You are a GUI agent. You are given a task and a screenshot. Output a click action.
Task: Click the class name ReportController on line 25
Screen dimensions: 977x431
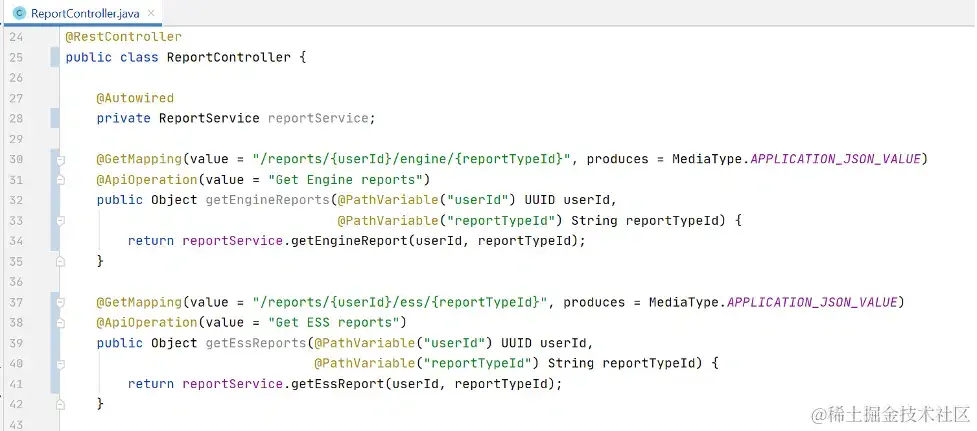point(229,57)
